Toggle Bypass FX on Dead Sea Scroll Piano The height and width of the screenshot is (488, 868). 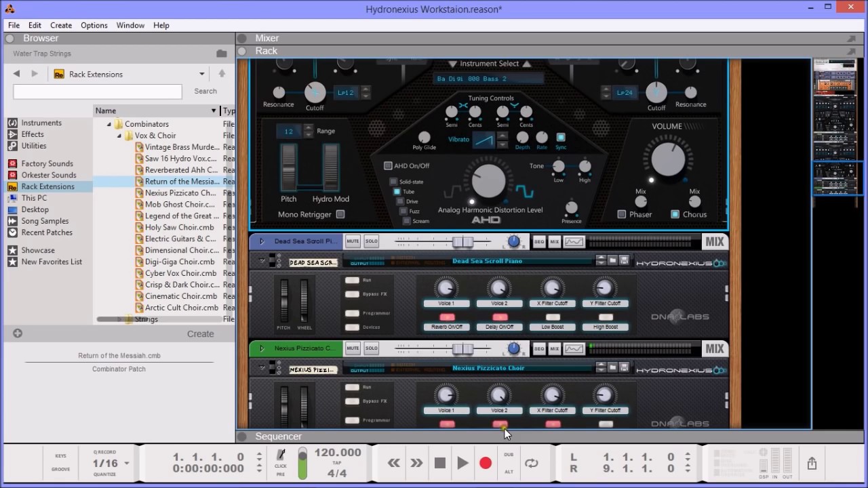[x=352, y=294]
